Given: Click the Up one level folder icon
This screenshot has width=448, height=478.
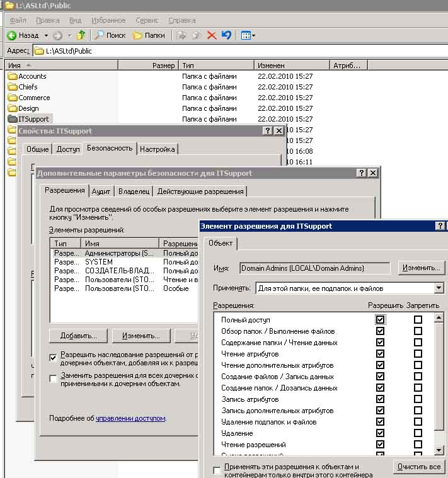Looking at the screenshot, I should 81,35.
